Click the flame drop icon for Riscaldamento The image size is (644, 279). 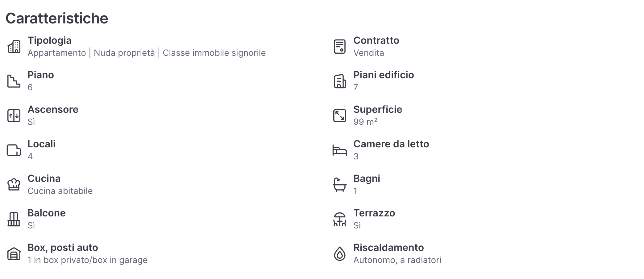click(x=340, y=254)
